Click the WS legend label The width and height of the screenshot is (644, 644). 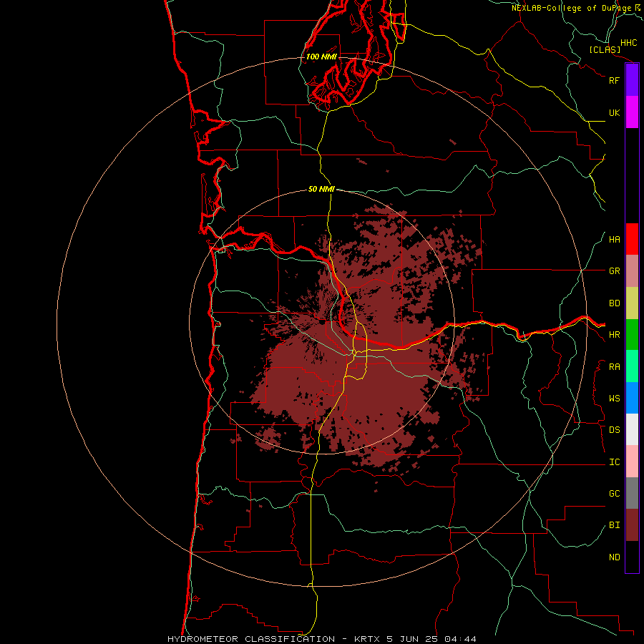point(614,399)
